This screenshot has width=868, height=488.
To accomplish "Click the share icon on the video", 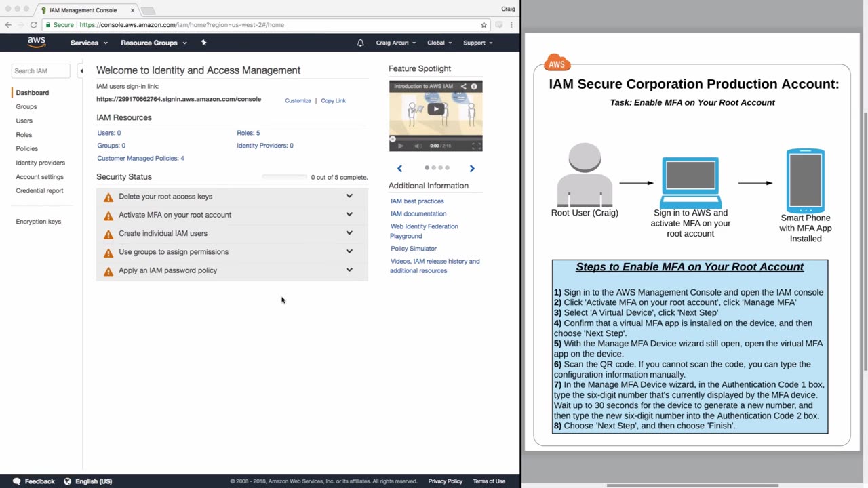I will [464, 87].
